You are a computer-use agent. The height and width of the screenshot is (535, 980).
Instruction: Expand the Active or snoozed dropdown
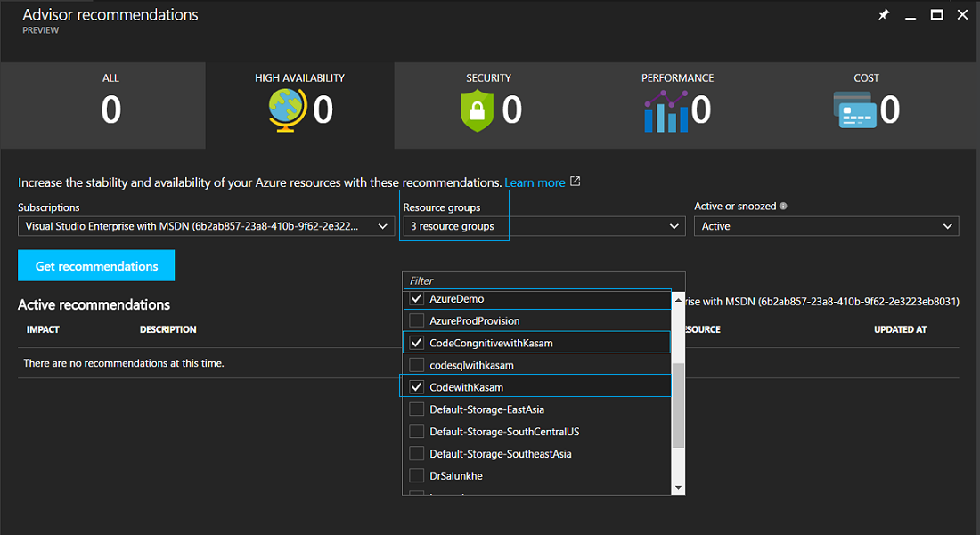click(x=826, y=226)
